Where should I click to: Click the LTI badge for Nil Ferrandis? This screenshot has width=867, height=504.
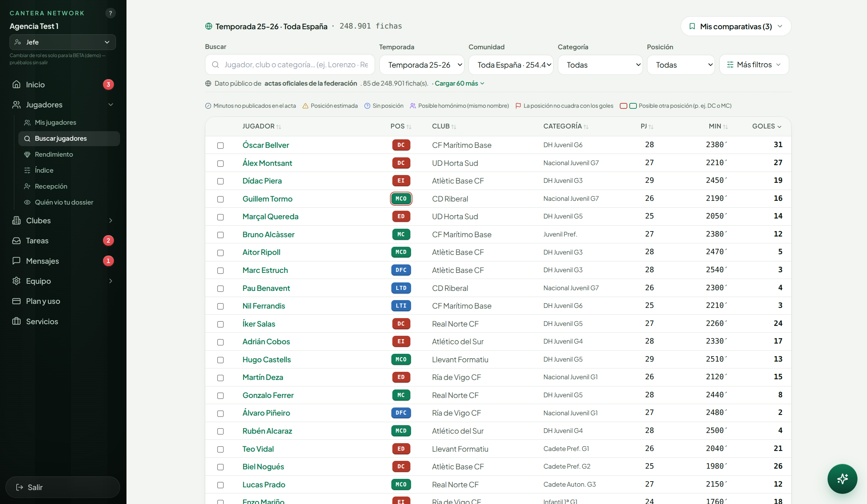click(x=401, y=306)
